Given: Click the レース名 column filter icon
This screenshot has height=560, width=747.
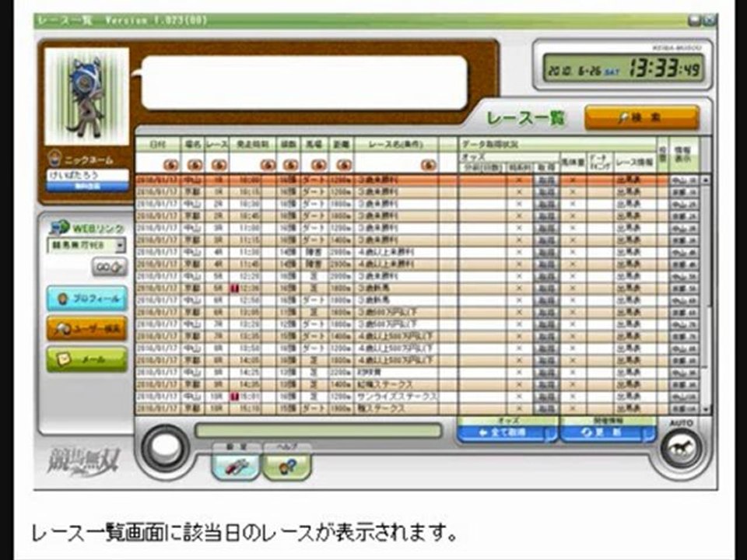Looking at the screenshot, I should (428, 165).
